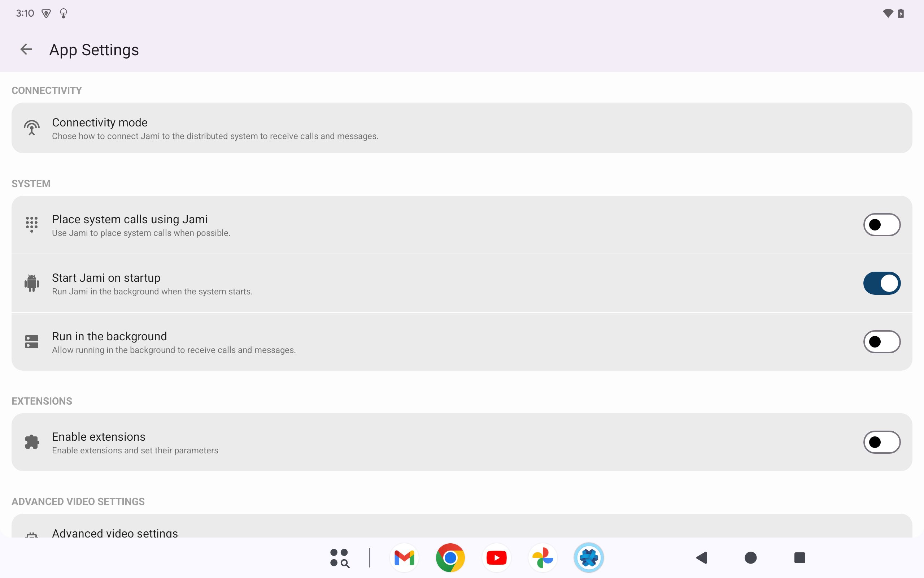Click the ADVANCED VIDEO SETTINGS section header
This screenshot has height=578, width=924.
tap(78, 502)
